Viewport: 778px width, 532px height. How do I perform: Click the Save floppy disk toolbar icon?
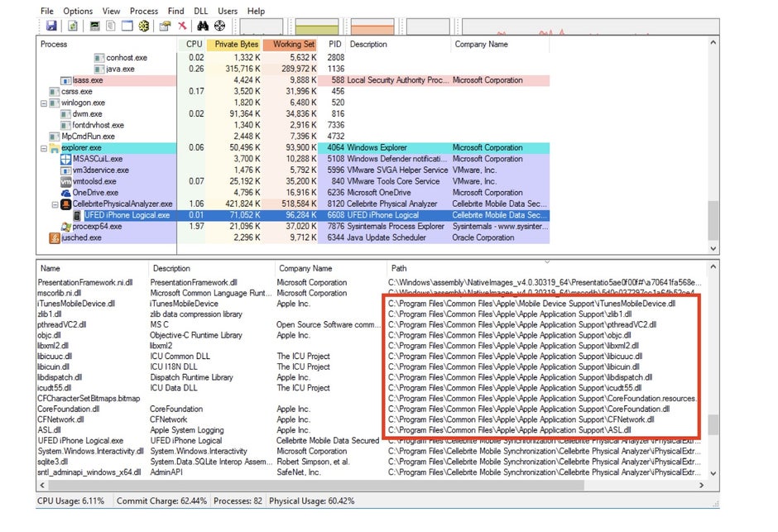(x=51, y=26)
